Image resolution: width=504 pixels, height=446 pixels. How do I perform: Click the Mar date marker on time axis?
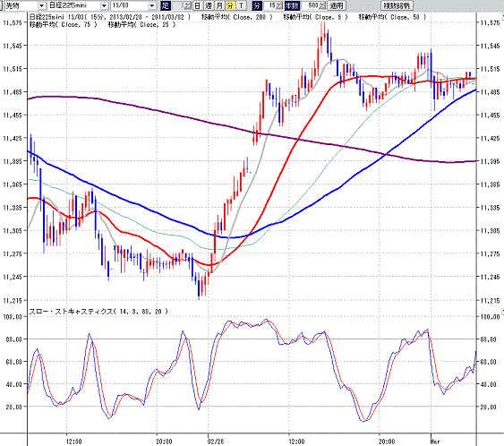click(x=435, y=442)
